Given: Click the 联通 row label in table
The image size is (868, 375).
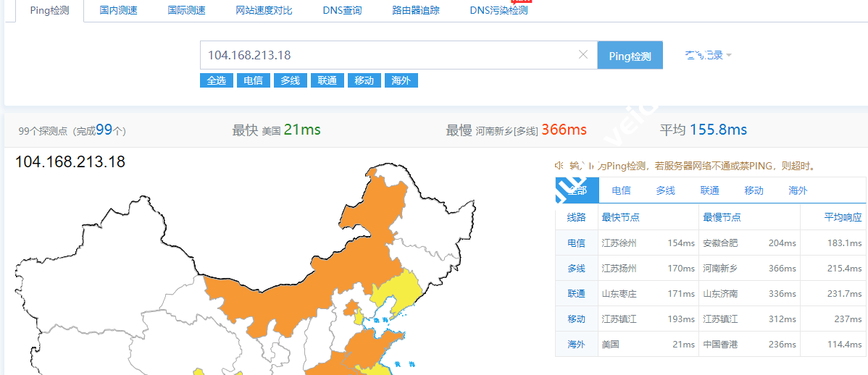Looking at the screenshot, I should click(576, 294).
